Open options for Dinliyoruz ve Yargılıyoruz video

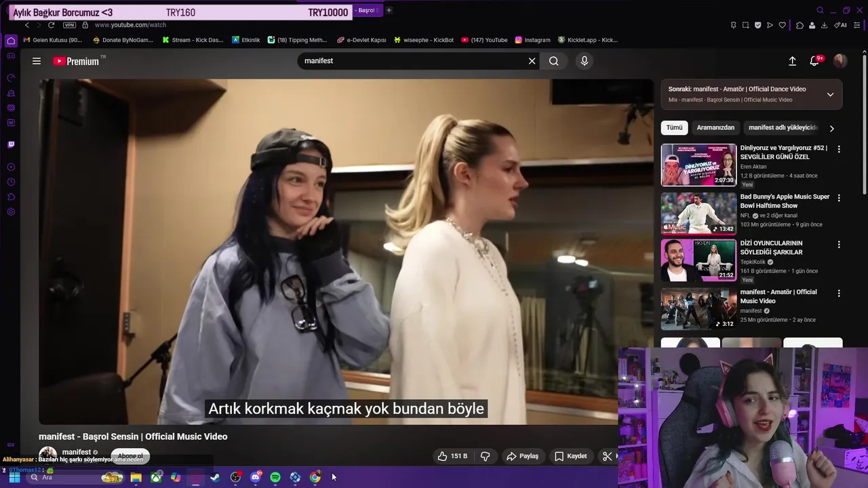(x=839, y=149)
